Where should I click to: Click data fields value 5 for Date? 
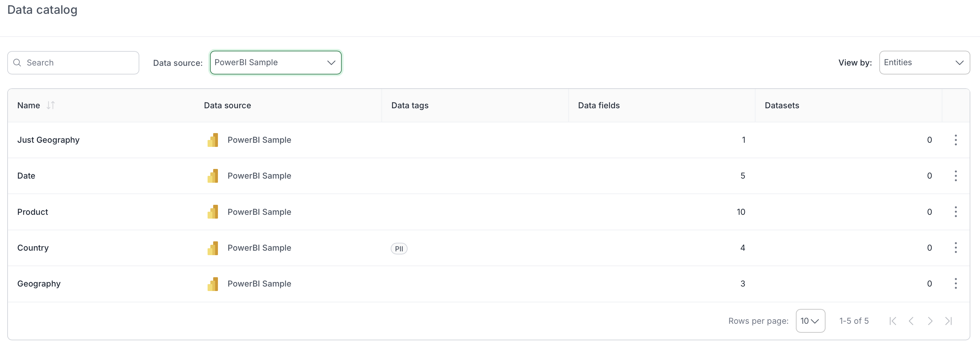click(x=743, y=176)
